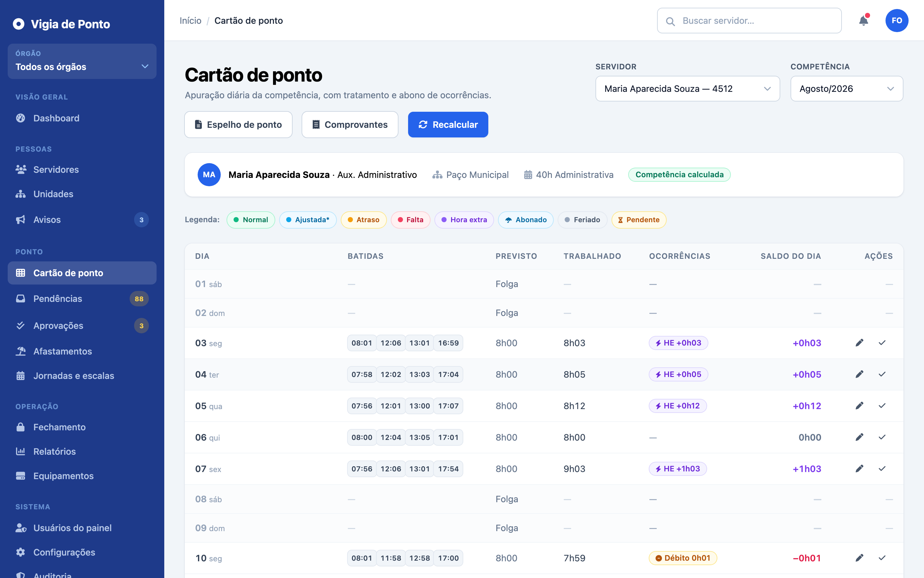Approve the 05 qua row checkmark
The image size is (924, 578).
pyautogui.click(x=882, y=406)
